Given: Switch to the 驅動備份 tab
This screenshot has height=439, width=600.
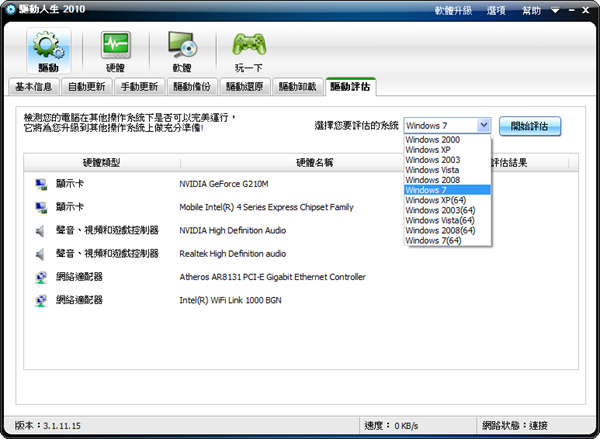Looking at the screenshot, I should 192,87.
